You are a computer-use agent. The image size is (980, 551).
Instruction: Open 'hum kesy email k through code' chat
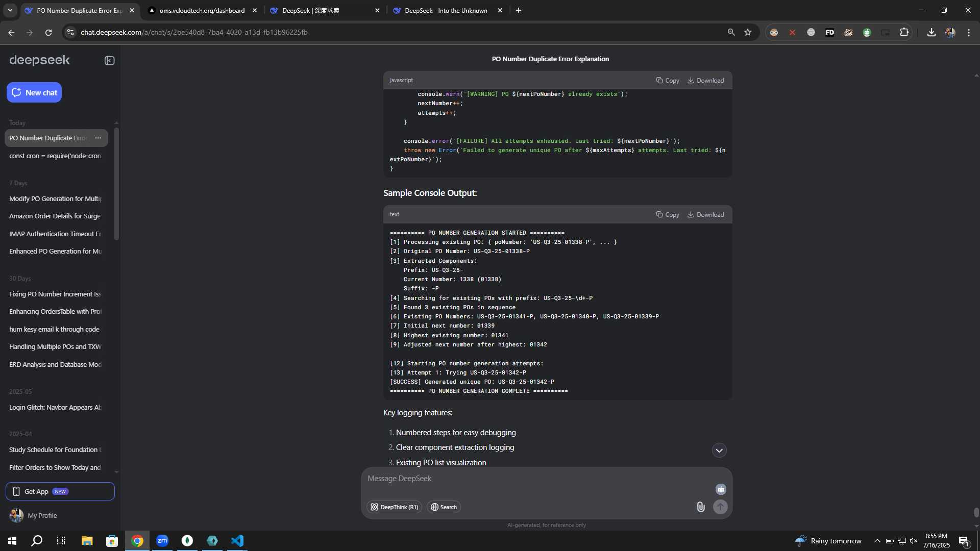click(55, 329)
